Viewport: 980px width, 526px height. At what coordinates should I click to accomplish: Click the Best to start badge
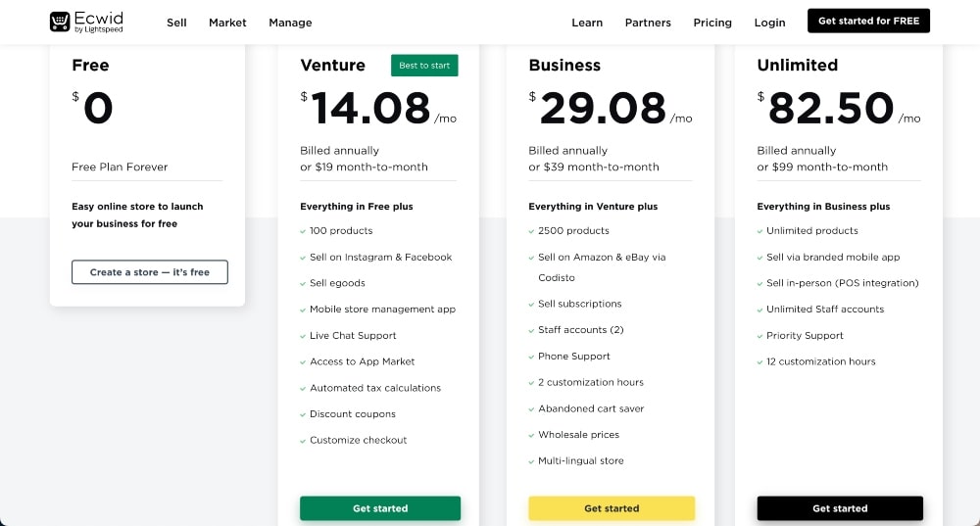tap(424, 66)
